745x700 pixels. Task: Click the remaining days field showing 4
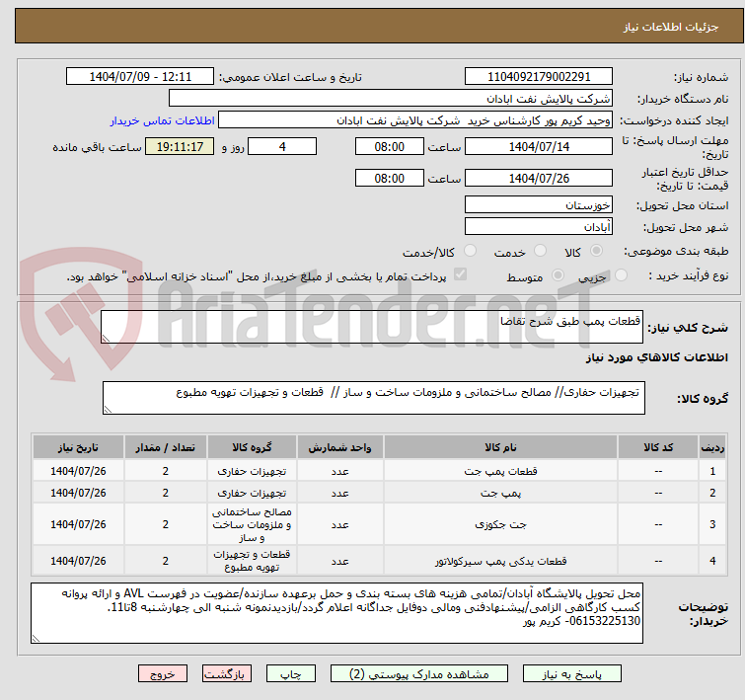pos(282,146)
